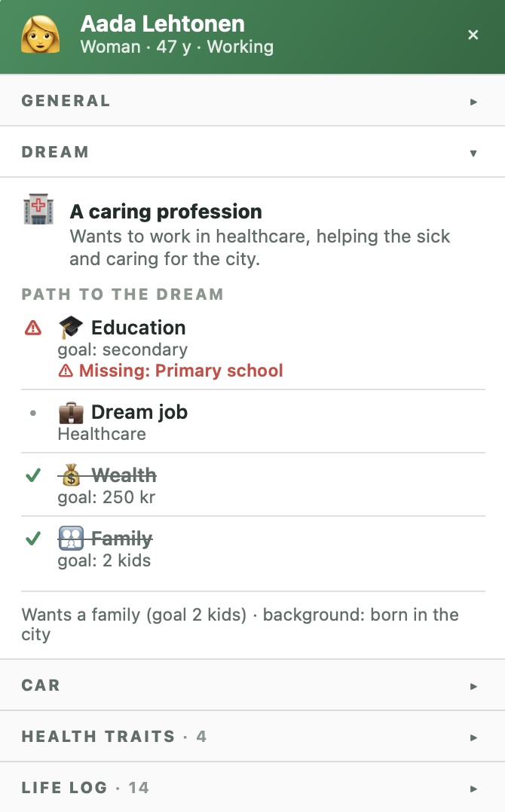Click warning icon before Missing: Primary school
The width and height of the screenshot is (505, 812).
click(x=66, y=371)
